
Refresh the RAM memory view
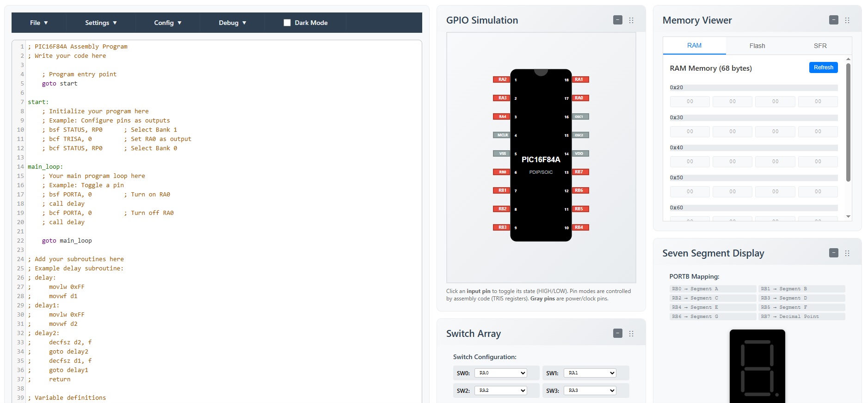(823, 67)
